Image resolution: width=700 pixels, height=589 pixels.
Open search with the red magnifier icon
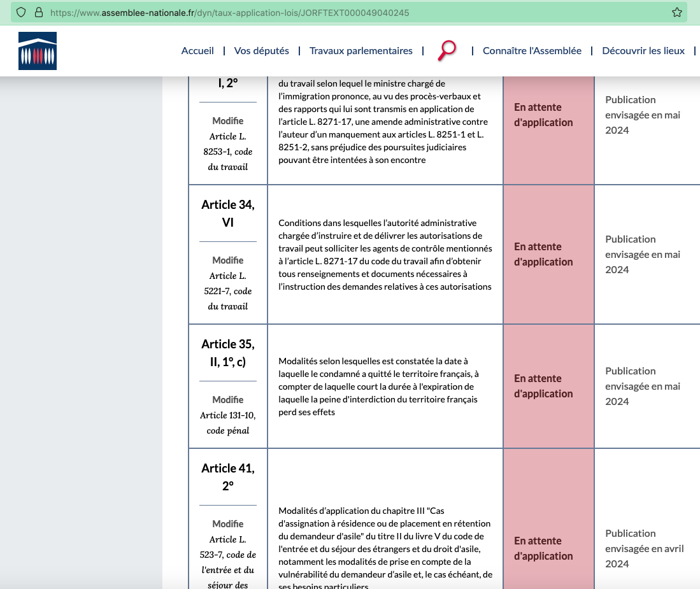(447, 50)
